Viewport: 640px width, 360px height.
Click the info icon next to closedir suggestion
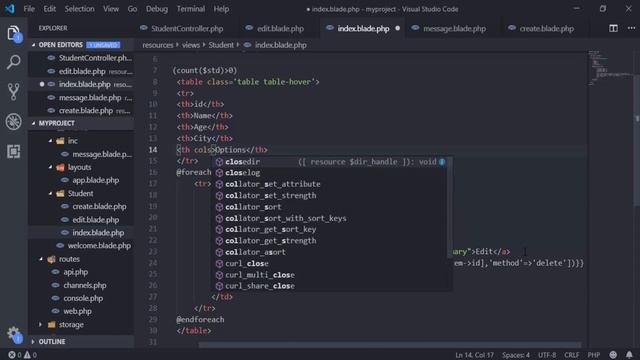[442, 162]
